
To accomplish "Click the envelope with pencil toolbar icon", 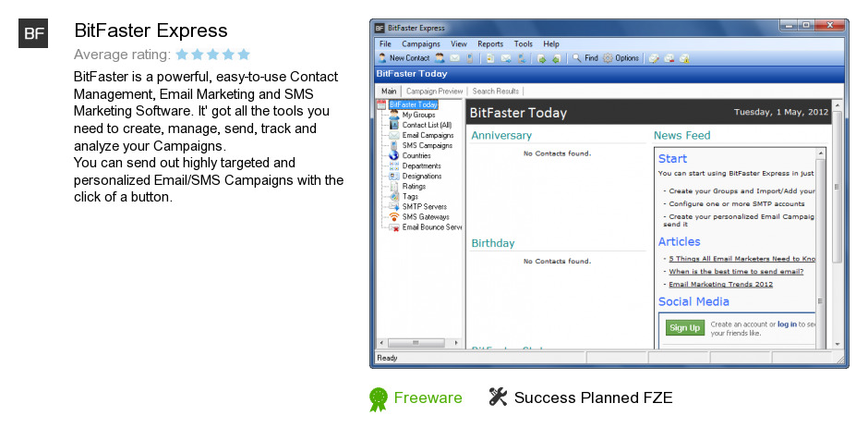I will click(x=654, y=57).
